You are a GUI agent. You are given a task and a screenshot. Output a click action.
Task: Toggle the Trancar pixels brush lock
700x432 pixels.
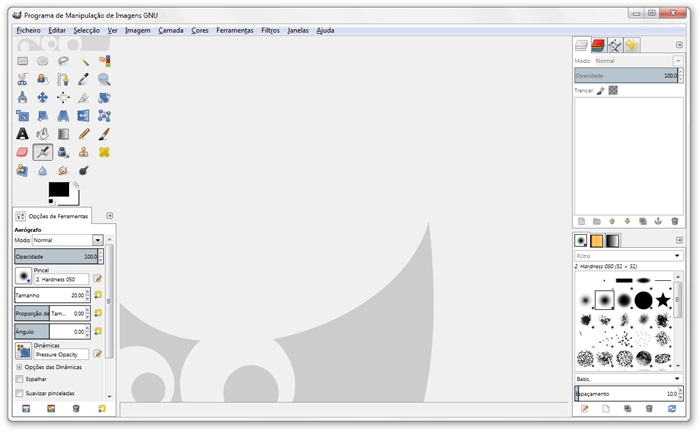[600, 91]
